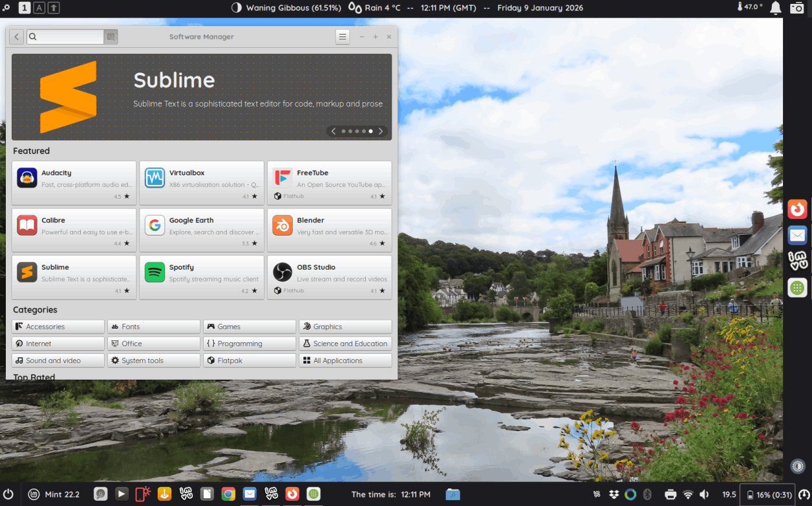Open the Software Manager hamburger menu
Image resolution: width=812 pixels, height=506 pixels.
[x=343, y=37]
